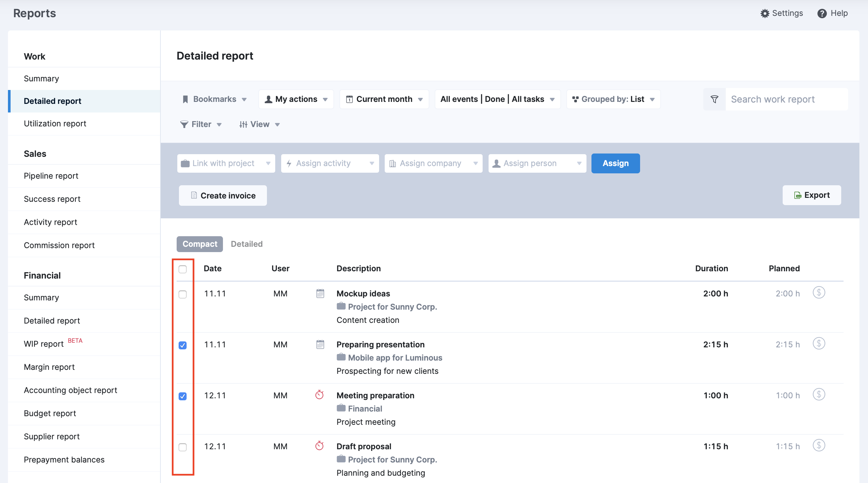Open WIP report BETA in sidebar
The image size is (868, 483).
(84, 344)
